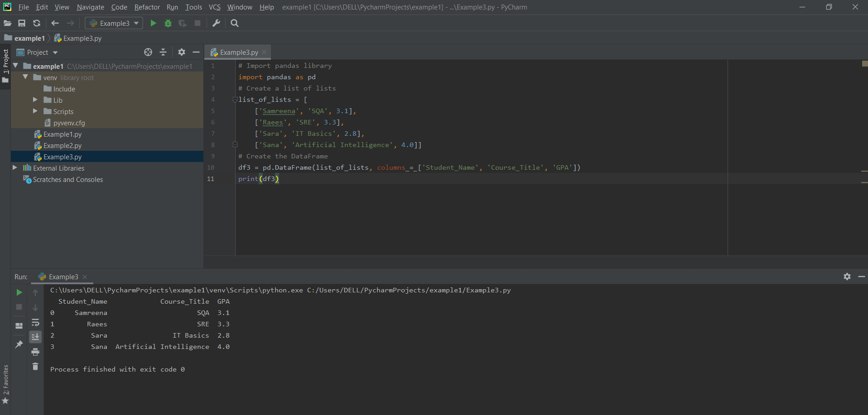Image resolution: width=868 pixels, height=415 pixels.
Task: Clear console output with the trash icon
Action: pos(35,367)
